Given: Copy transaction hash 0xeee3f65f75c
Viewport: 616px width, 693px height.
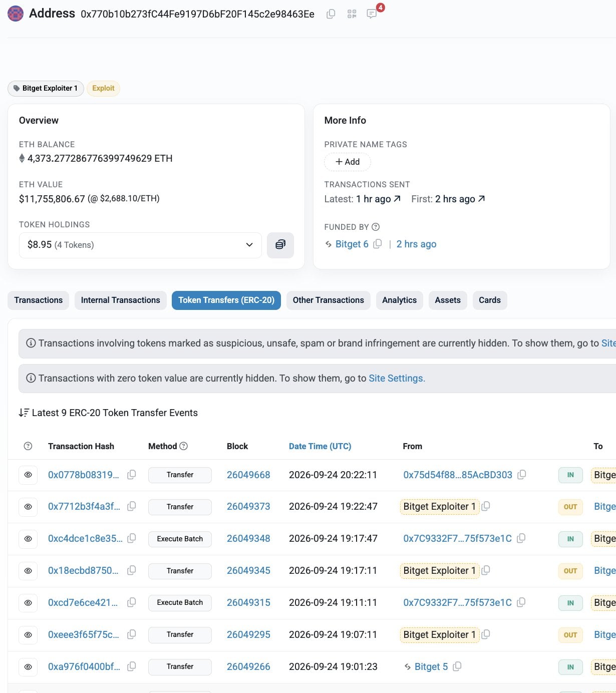Looking at the screenshot, I should click(132, 634).
